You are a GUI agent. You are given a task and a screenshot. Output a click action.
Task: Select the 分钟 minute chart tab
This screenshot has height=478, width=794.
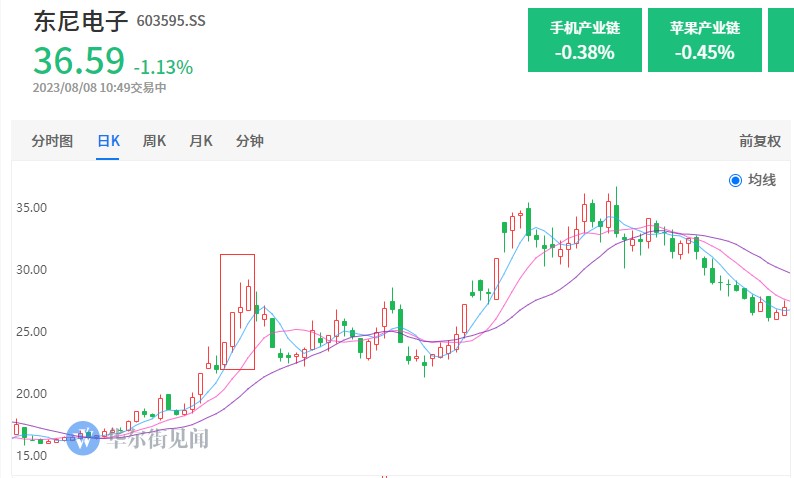click(x=250, y=141)
